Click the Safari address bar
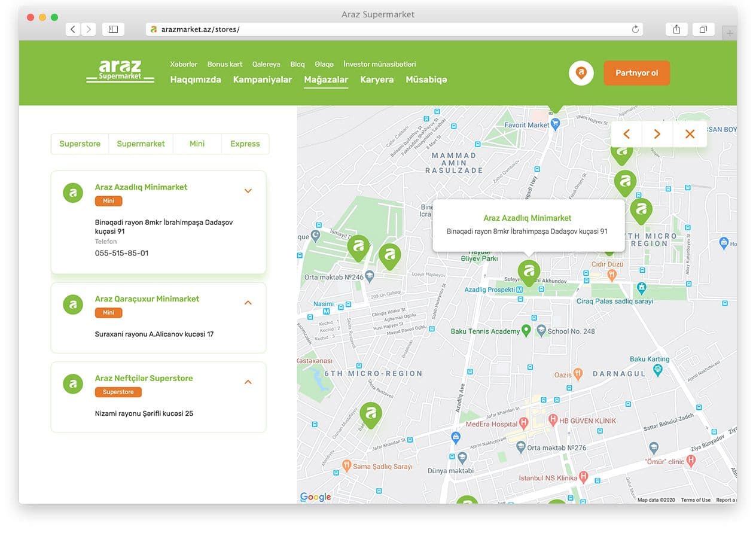Viewport: 756px width, 533px height. [x=394, y=29]
